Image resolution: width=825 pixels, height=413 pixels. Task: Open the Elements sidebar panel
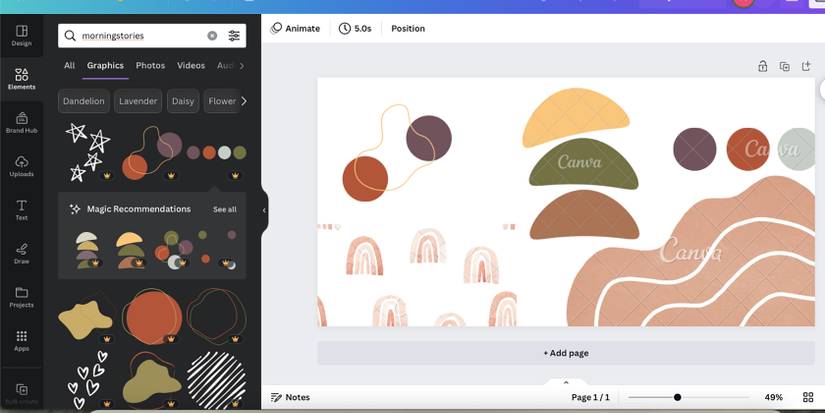[22, 79]
